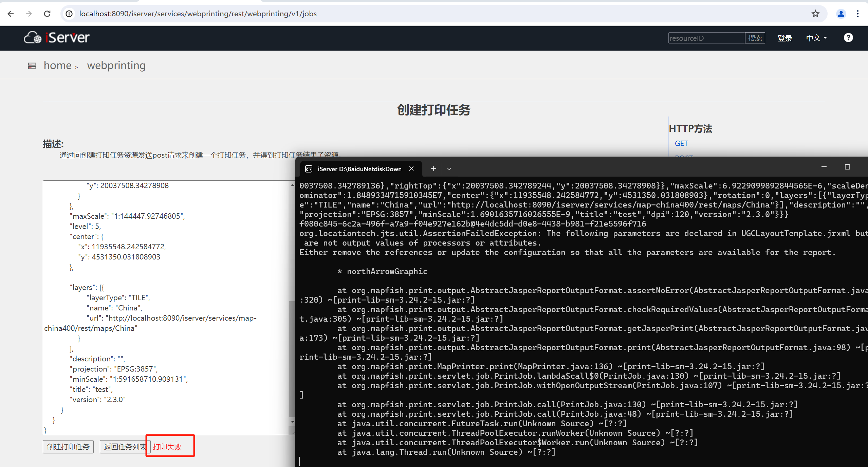Image resolution: width=868 pixels, height=467 pixels.
Task: Click the browser back arrow
Action: [x=11, y=14]
